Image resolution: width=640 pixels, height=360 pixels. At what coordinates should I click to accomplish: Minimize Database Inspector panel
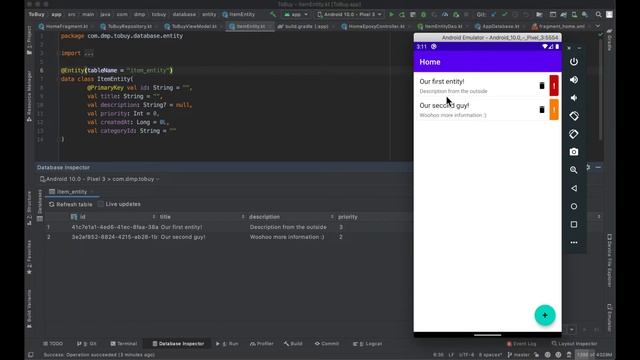pos(598,167)
